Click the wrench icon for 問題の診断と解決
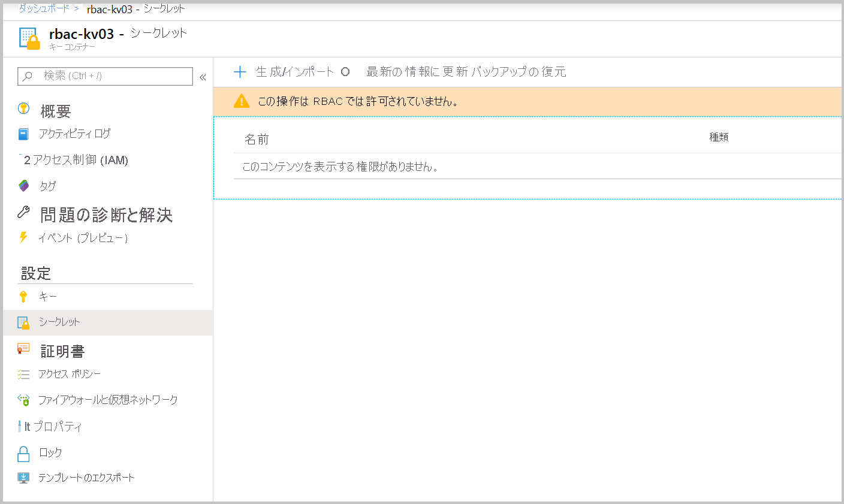The image size is (844, 504). pos(23,212)
